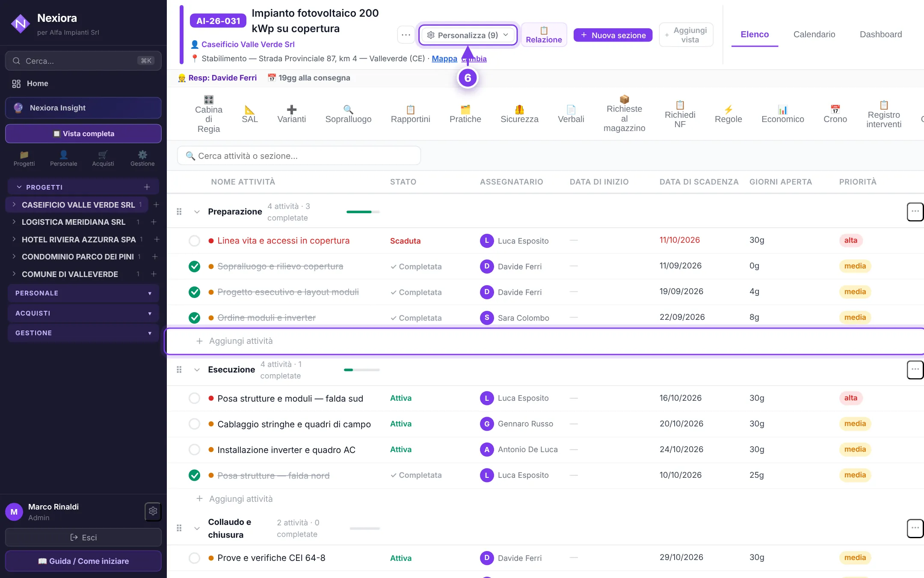The image size is (924, 578).
Task: Mark Linea vita e accessi task complete
Action: click(x=194, y=241)
